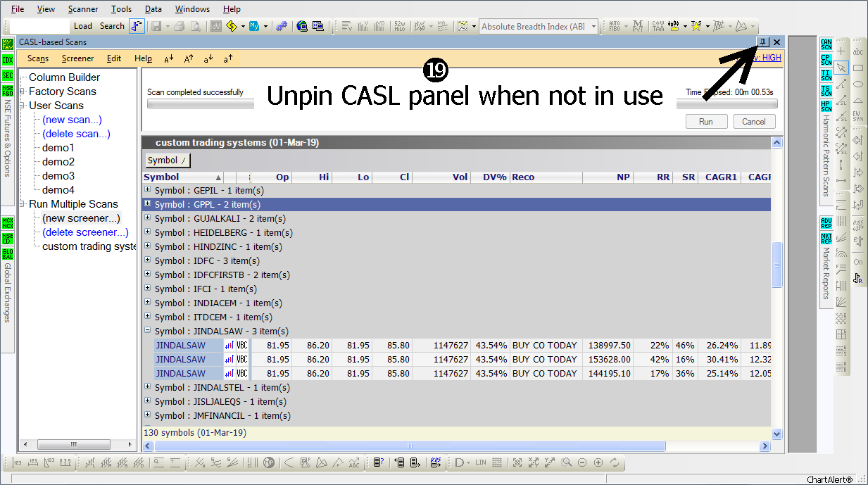This screenshot has height=485, width=868.
Task: Open the TI SCN scan icon
Action: (x=826, y=75)
